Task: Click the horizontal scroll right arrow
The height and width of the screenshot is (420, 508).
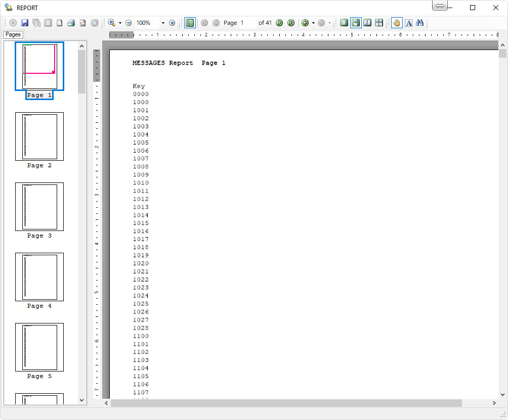Action: point(494,403)
